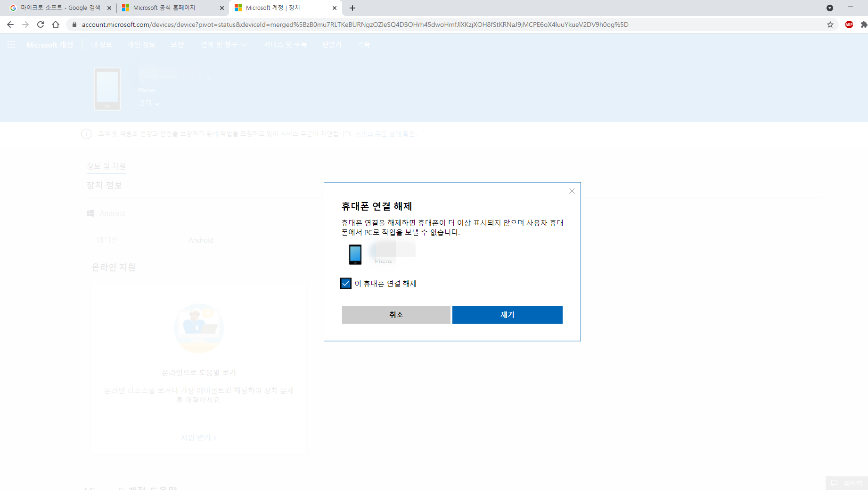Select the Microsoft 계정 | 장치 tab
This screenshot has height=490, width=868.
tap(285, 8)
